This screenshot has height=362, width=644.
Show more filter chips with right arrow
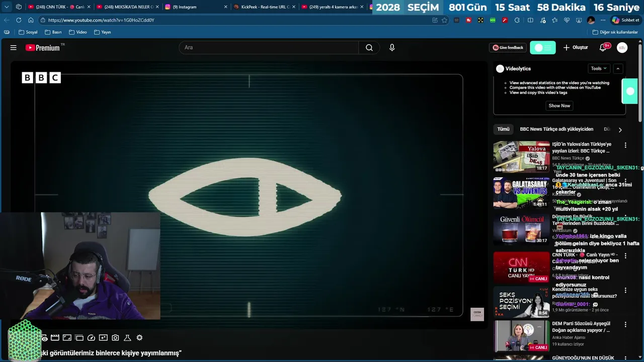[620, 130]
